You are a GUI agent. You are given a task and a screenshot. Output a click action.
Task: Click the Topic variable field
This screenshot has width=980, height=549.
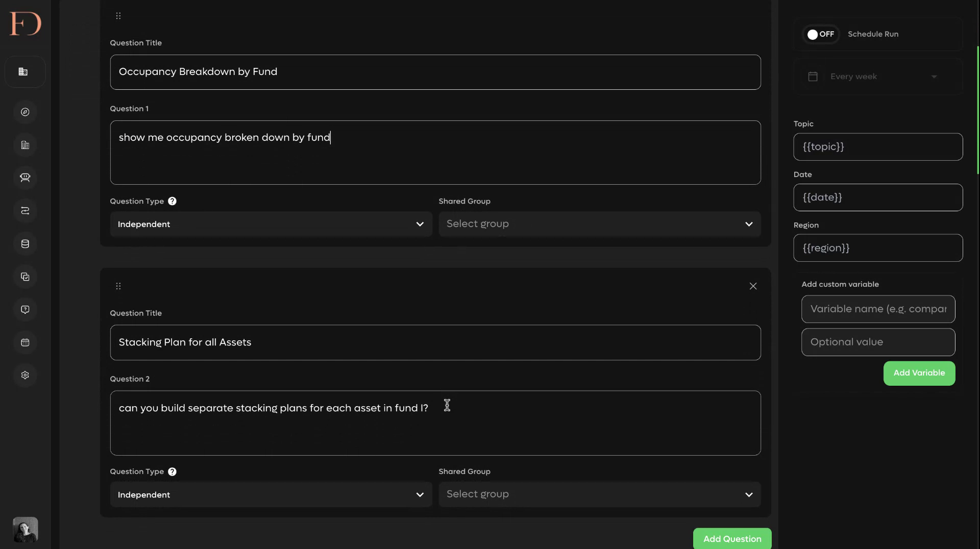[x=878, y=147]
